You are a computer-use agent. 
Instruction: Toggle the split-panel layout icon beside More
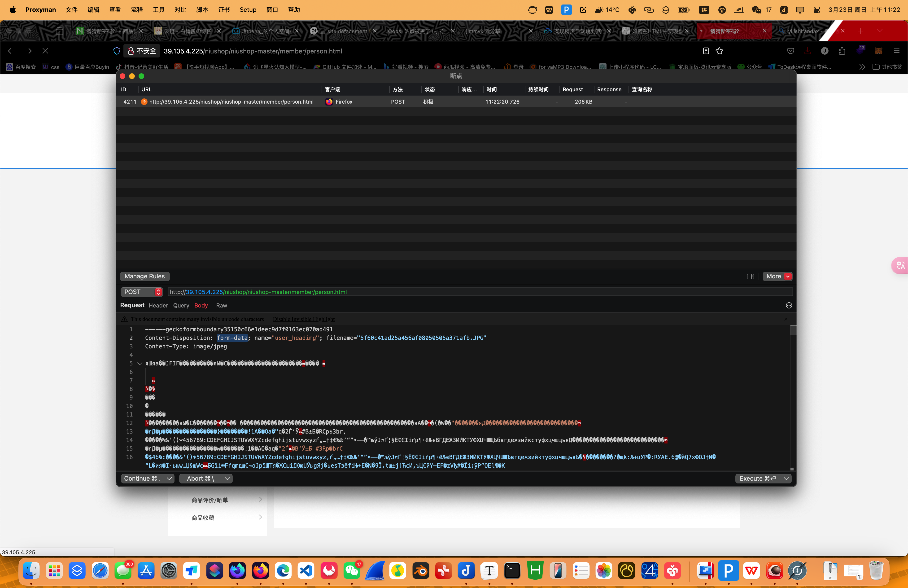click(750, 276)
